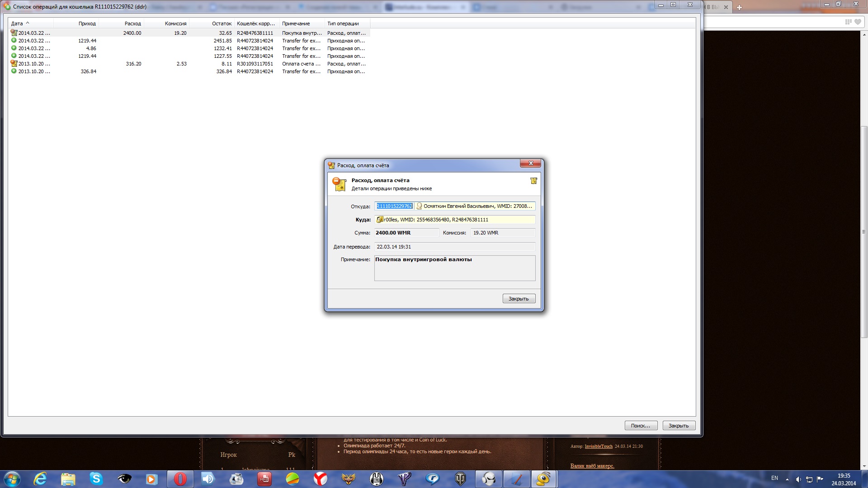Click the heart bookmark icon in address bar
Viewport: 868px width, 488px height.
pyautogui.click(x=858, y=22)
